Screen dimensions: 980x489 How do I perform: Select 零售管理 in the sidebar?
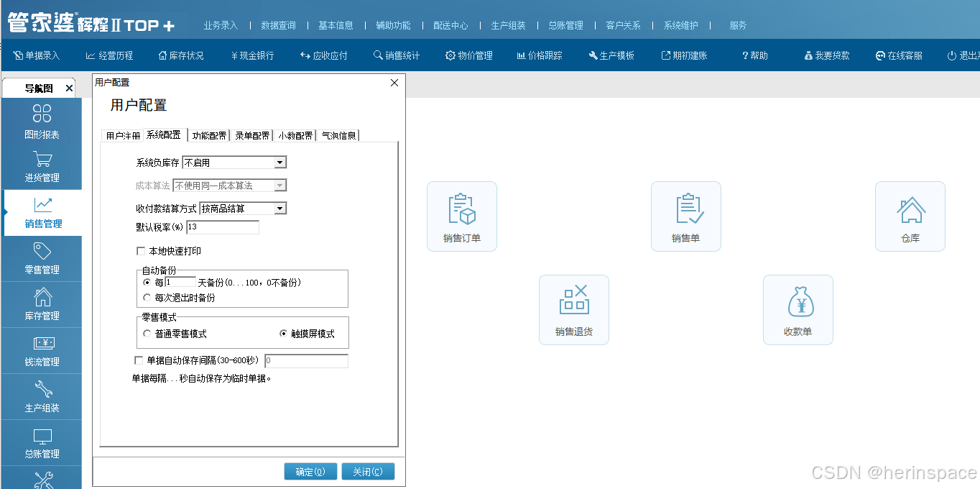pyautogui.click(x=42, y=259)
